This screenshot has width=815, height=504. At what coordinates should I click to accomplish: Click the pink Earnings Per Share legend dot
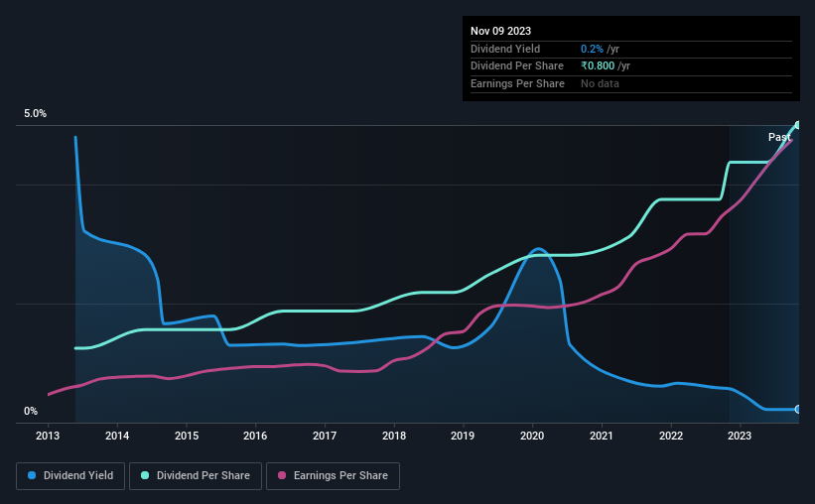[282, 475]
